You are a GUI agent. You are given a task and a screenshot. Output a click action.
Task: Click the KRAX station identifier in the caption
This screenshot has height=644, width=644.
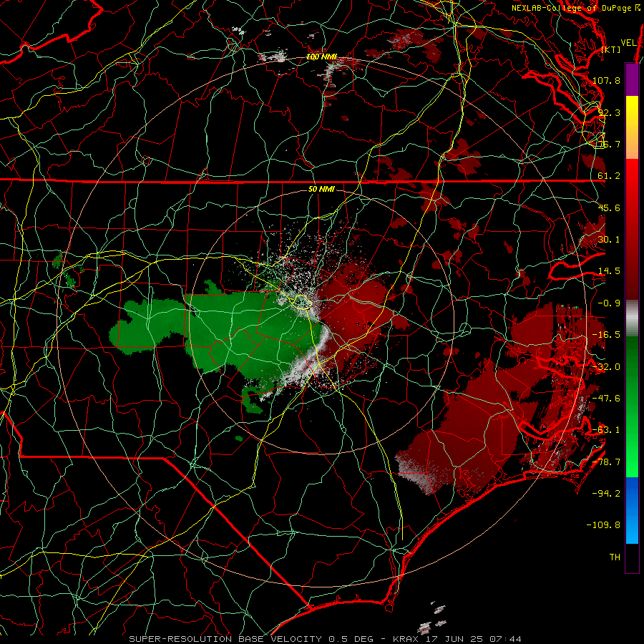[x=407, y=639]
